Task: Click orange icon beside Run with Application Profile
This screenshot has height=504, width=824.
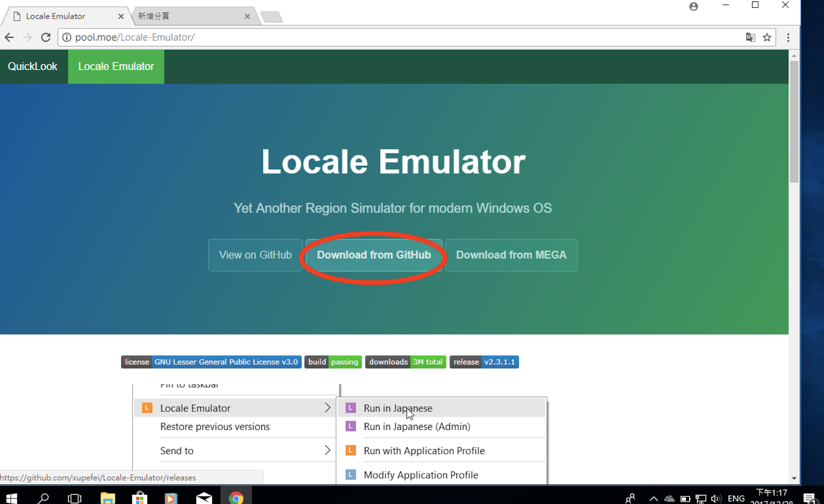Action: (351, 450)
